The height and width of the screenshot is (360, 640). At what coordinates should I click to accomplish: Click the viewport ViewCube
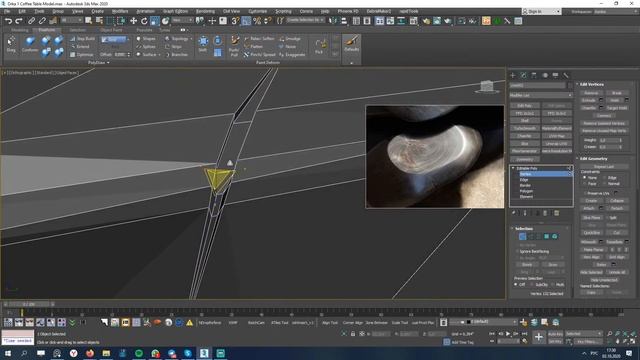[x=487, y=87]
